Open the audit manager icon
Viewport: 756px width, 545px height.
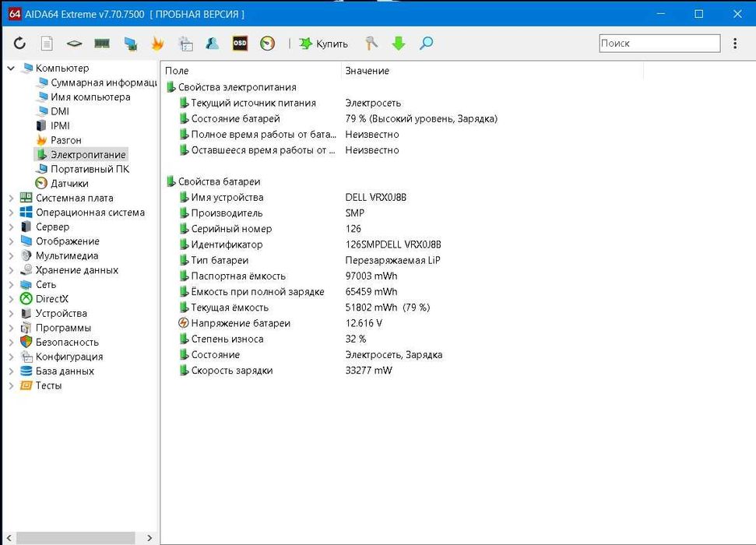point(185,44)
